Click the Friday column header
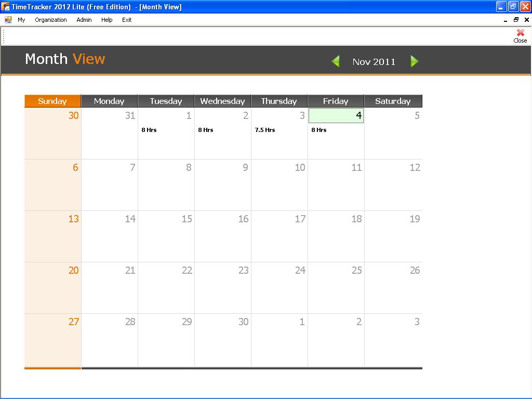 tap(336, 101)
